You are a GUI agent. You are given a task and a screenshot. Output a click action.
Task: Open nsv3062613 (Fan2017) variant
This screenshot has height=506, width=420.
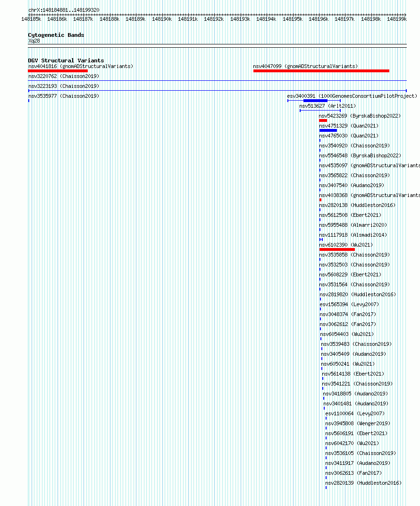click(353, 473)
